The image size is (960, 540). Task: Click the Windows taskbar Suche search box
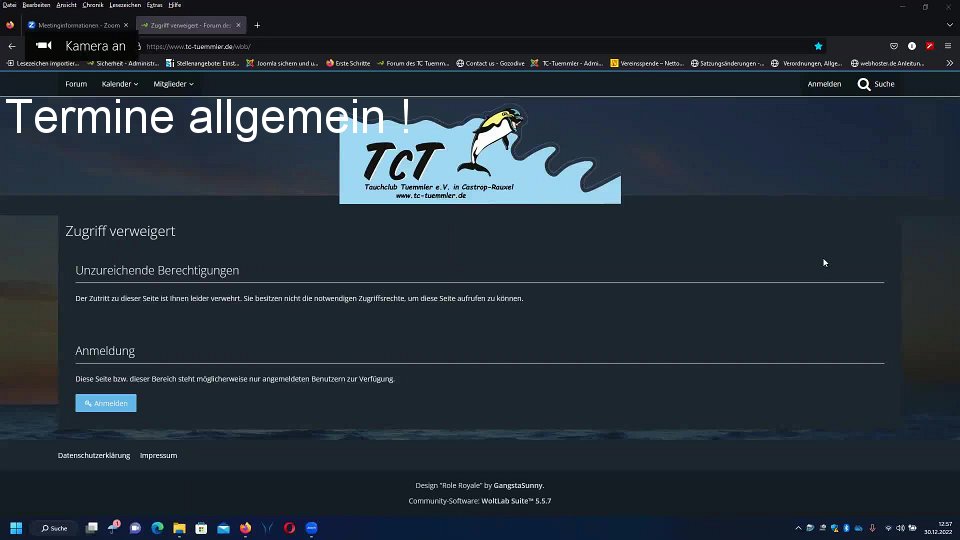[x=54, y=528]
